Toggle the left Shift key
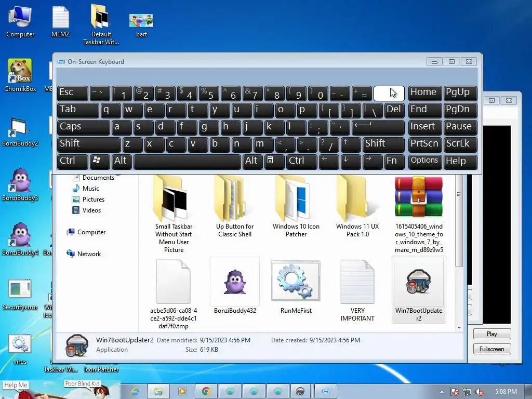Image resolution: width=532 pixels, height=399 pixels. pos(89,144)
